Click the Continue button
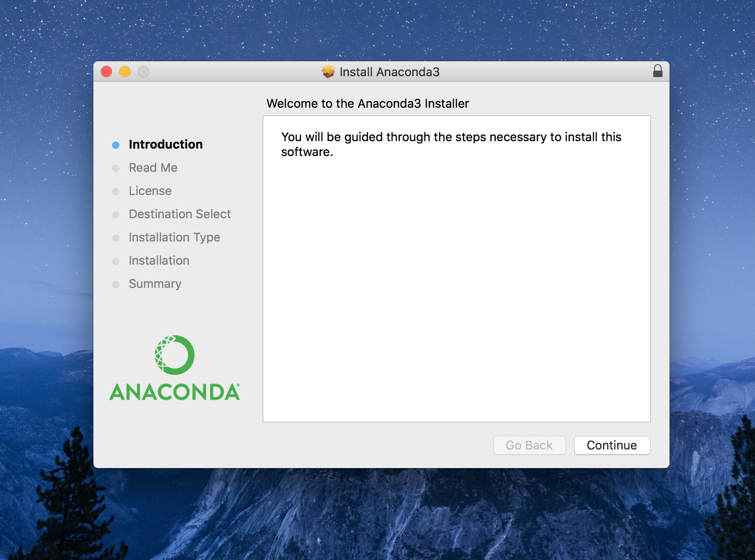Screen dimensions: 755x560 point(612,445)
